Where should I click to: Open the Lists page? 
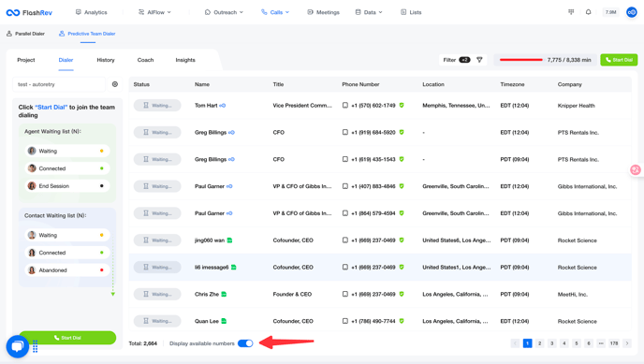(x=411, y=12)
